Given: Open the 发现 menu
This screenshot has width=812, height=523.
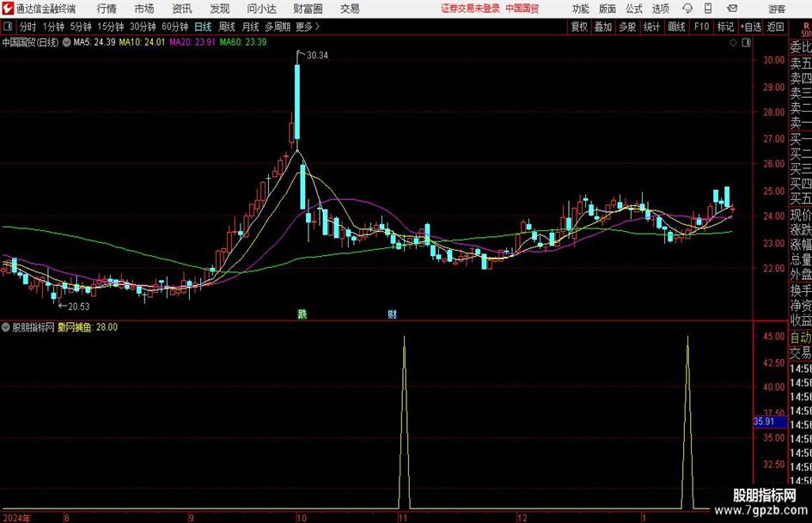Looking at the screenshot, I should (220, 9).
